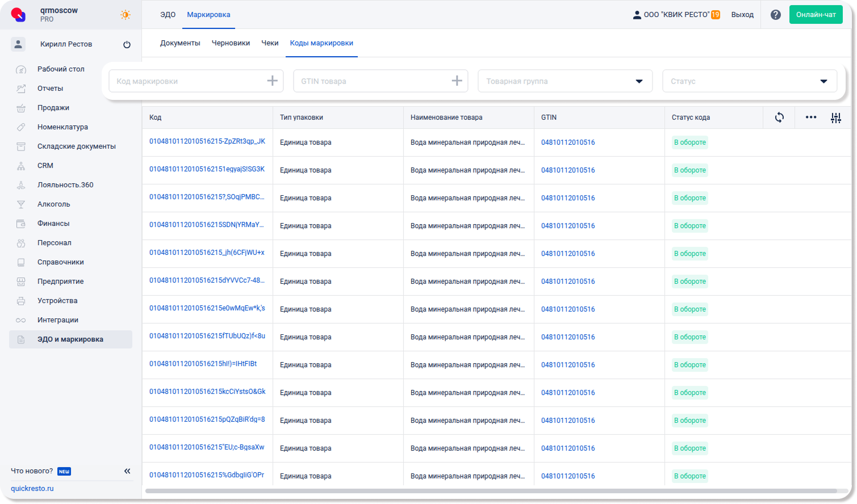
Task: Click plus icon in Код маркировки field
Action: (272, 81)
